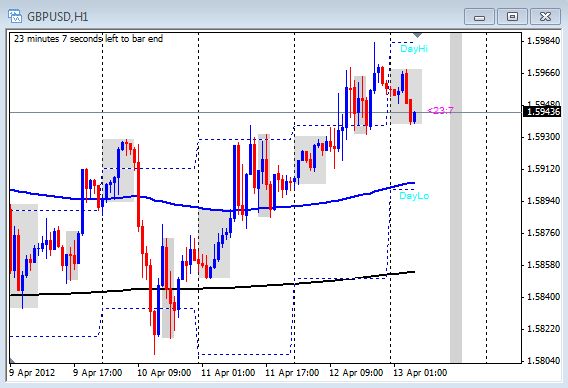Click the 1.58040 price scale value
The image size is (568, 388).
pos(544,361)
